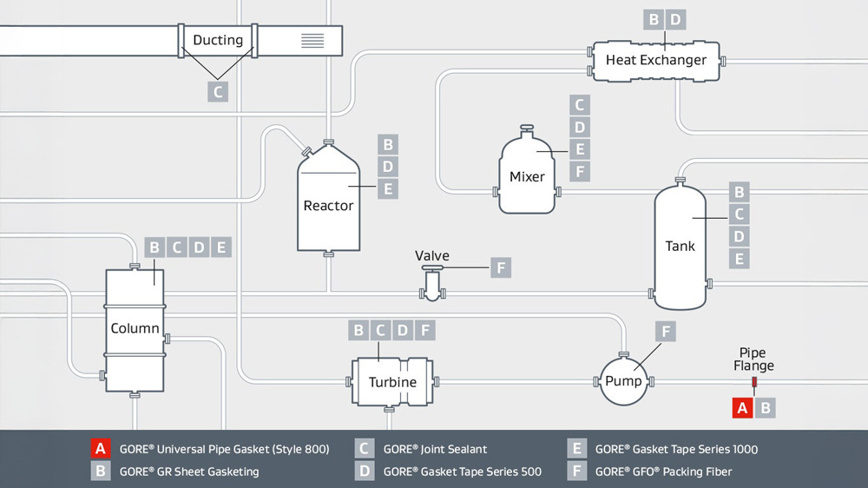This screenshot has height=488, width=868.
Task: Select the F badge beside the Valve
Action: (x=501, y=267)
